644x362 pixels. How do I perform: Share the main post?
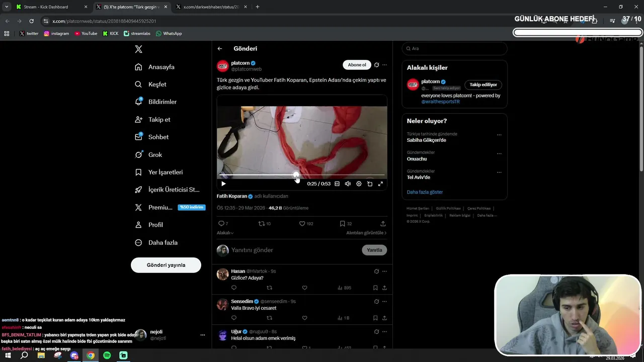pos(383,224)
